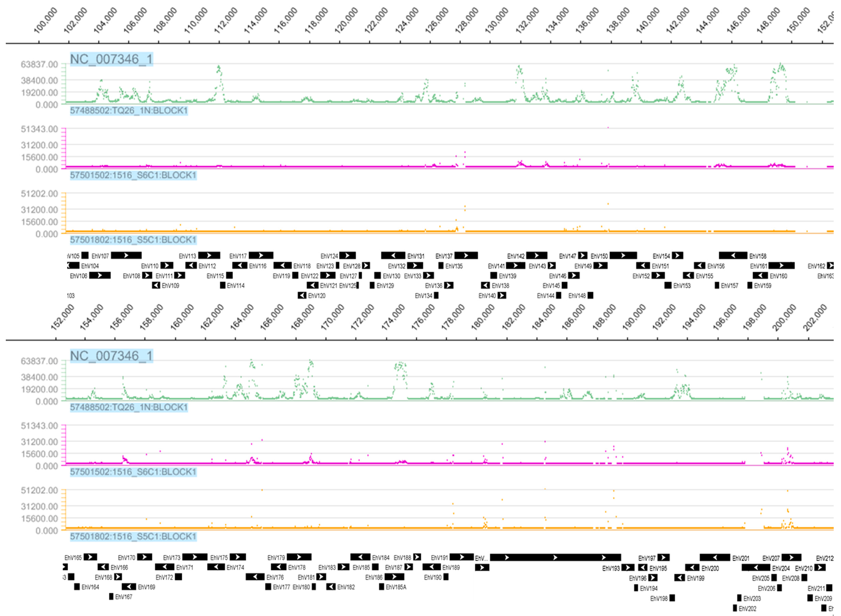Image resolution: width=841 pixels, height=616 pixels.
Task: Select the EhV139 gene label
Action: point(508,276)
